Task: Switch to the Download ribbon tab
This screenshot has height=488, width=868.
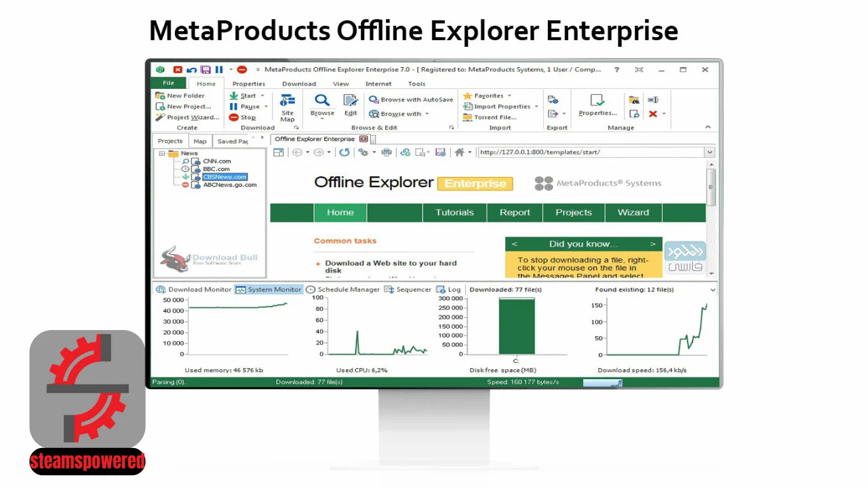Action: coord(299,84)
